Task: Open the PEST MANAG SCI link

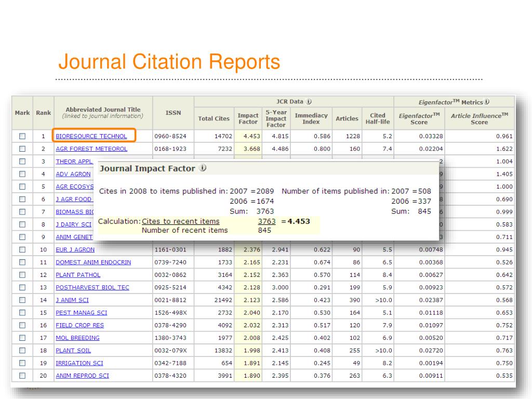Action: [82, 312]
